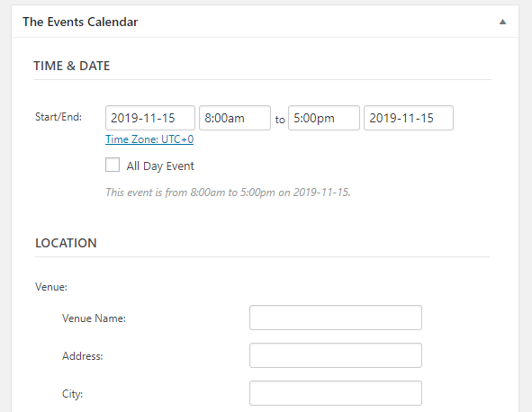Click the italic event summary text

tap(228, 193)
